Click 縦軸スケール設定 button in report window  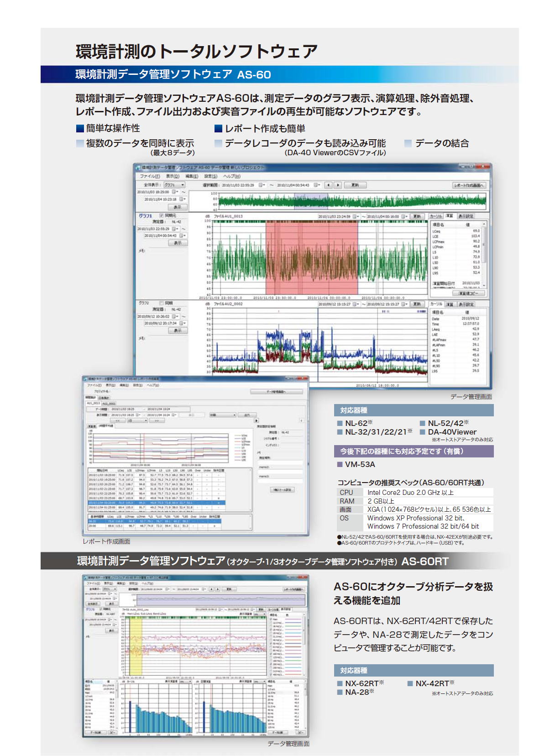[x=283, y=489]
